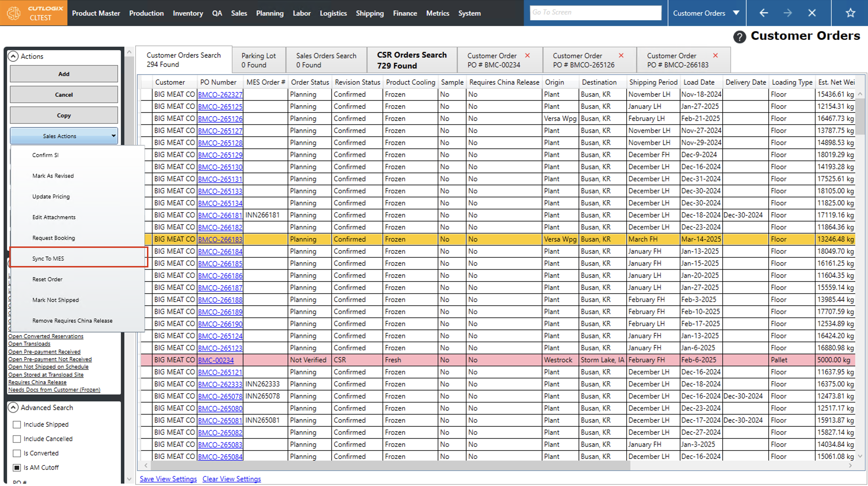
Task: Close the BMCO-265126 Customer Order tab
Action: click(x=621, y=56)
